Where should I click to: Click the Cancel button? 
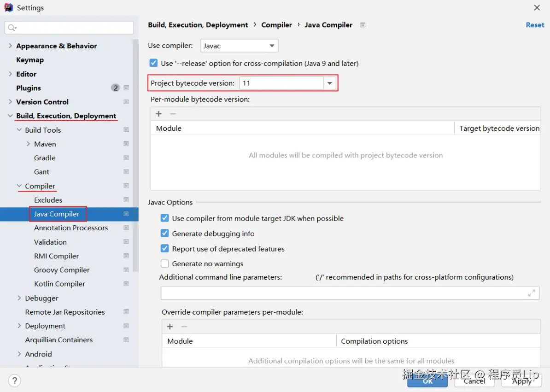click(x=474, y=381)
